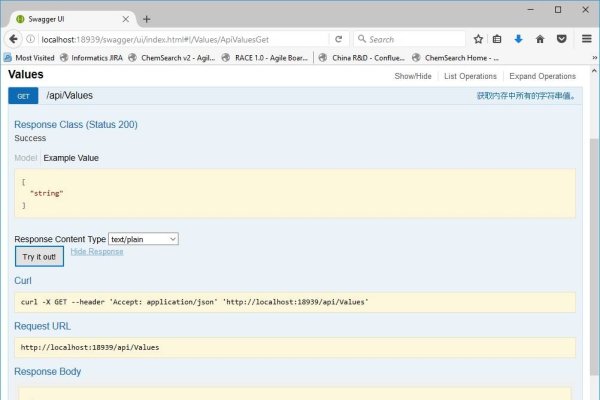Show more bookmarks chevron
This screenshot has height=400, width=600.
click(x=595, y=58)
